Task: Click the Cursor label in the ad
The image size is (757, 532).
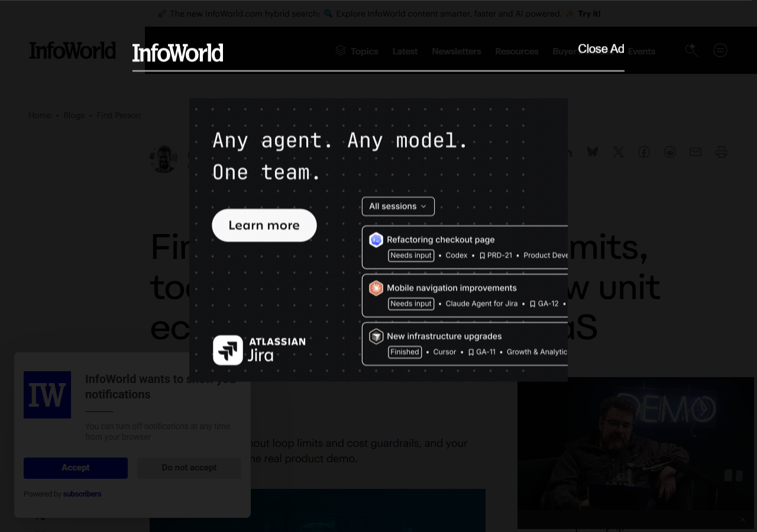Action: (445, 352)
